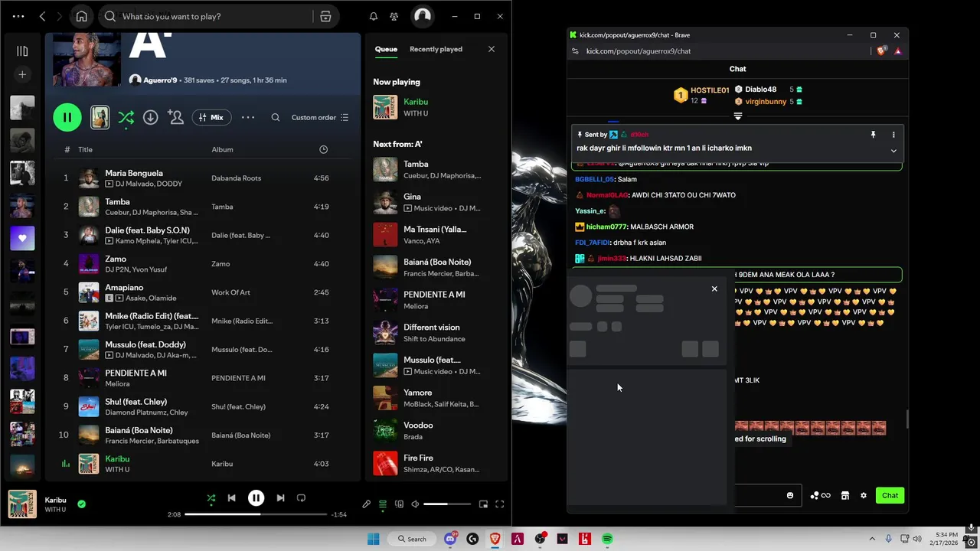The width and height of the screenshot is (980, 551).
Task: Click the green saved checkmark next to Karibu
Action: (x=81, y=504)
